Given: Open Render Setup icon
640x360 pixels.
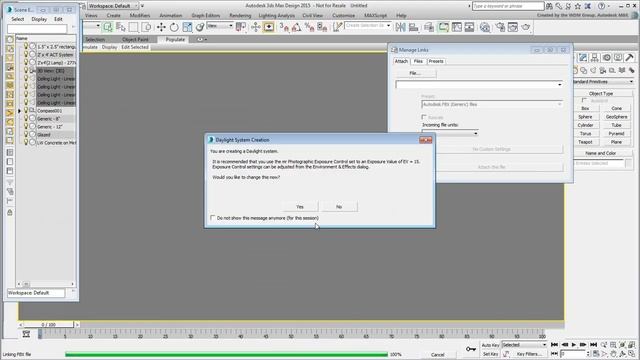Looking at the screenshot, I should [500, 27].
